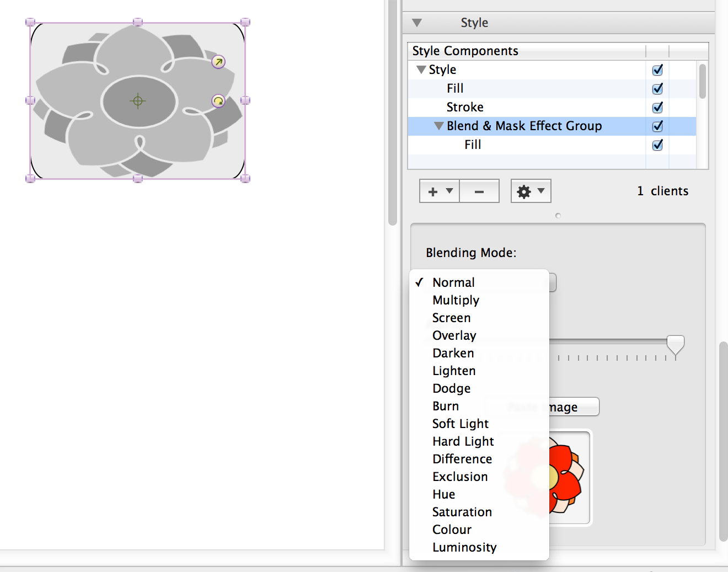Click the Blending Mode label
The height and width of the screenshot is (572, 728).
pyautogui.click(x=471, y=253)
